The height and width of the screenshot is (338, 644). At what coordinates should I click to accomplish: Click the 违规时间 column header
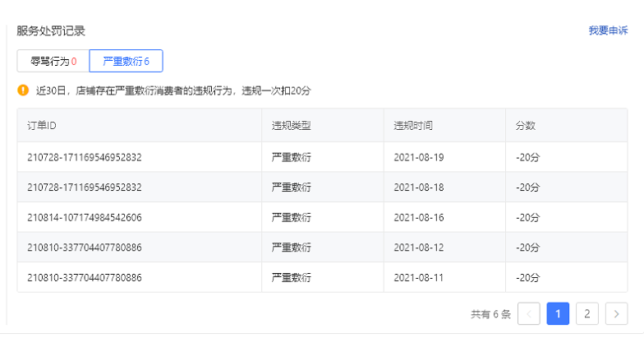coord(413,126)
